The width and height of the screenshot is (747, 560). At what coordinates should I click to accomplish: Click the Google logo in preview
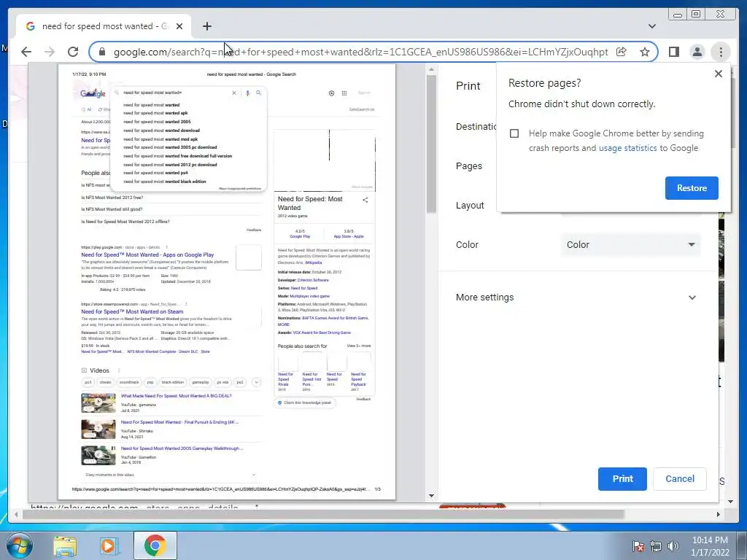93,93
